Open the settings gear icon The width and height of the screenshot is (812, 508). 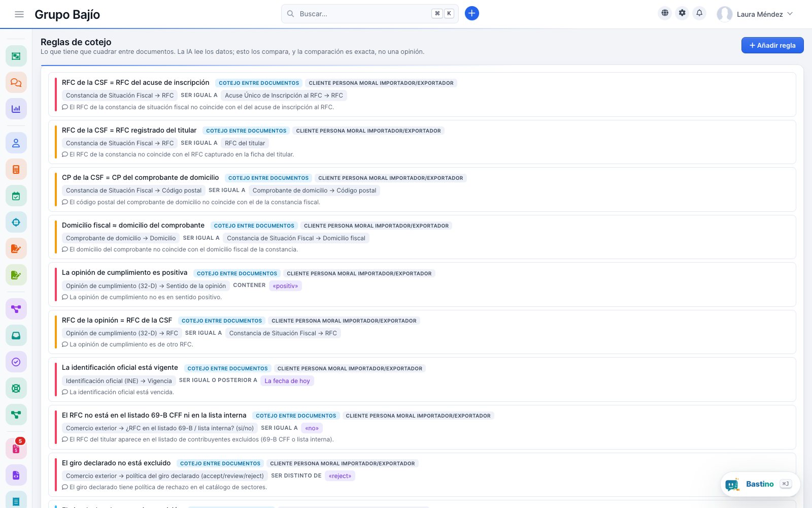(682, 13)
